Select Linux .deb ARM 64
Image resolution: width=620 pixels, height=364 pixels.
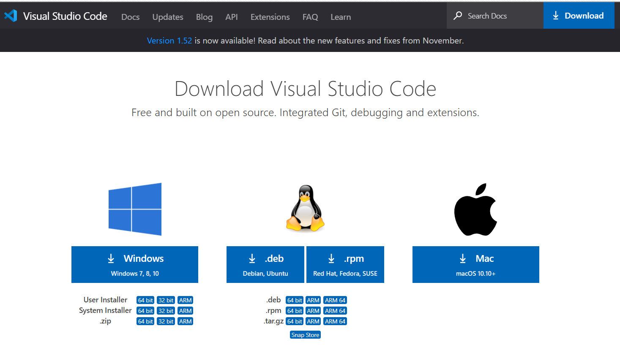335,300
